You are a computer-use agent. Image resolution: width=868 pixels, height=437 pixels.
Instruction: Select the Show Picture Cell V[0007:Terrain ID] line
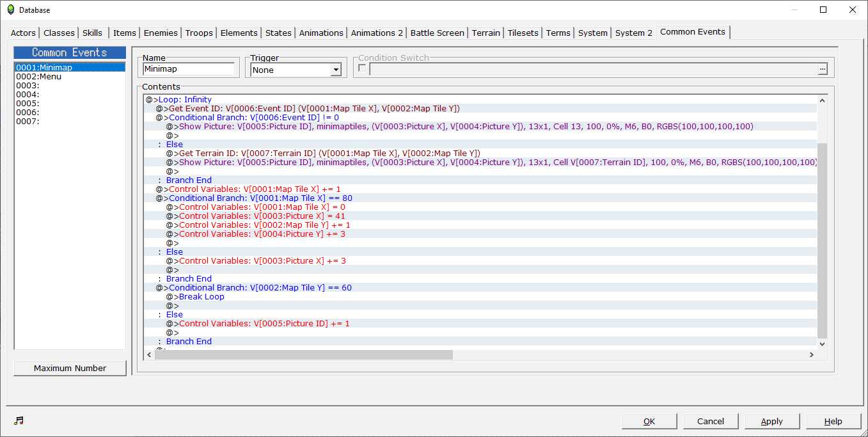(x=480, y=162)
